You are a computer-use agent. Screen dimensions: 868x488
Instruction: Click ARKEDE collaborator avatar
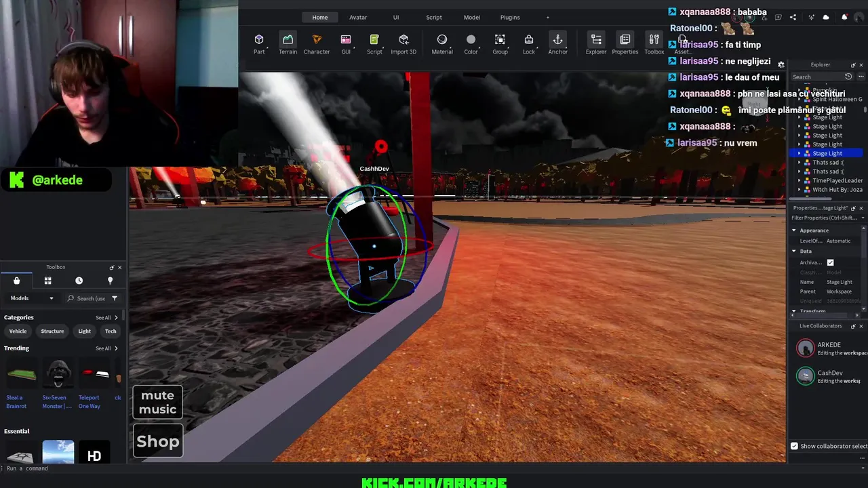pos(805,348)
